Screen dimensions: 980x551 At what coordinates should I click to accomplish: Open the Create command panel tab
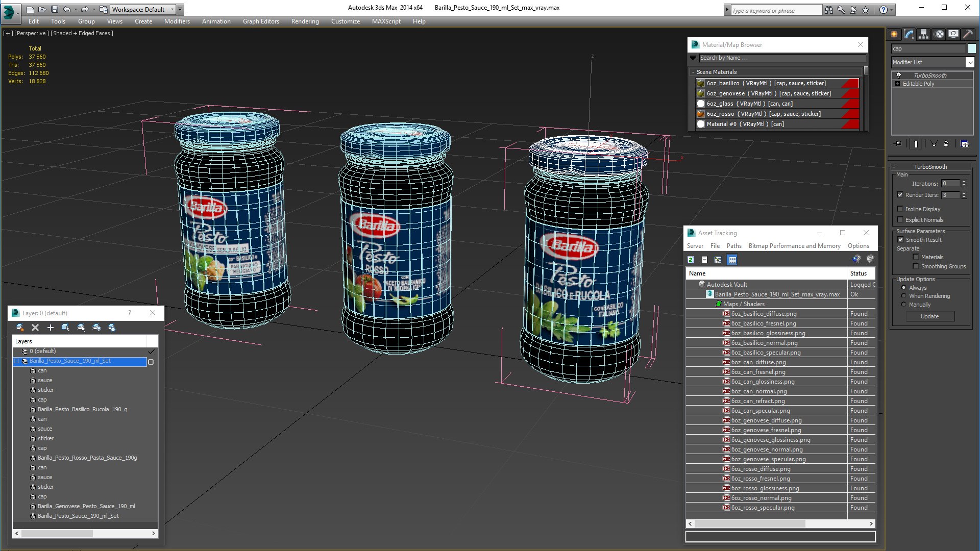[x=894, y=34]
